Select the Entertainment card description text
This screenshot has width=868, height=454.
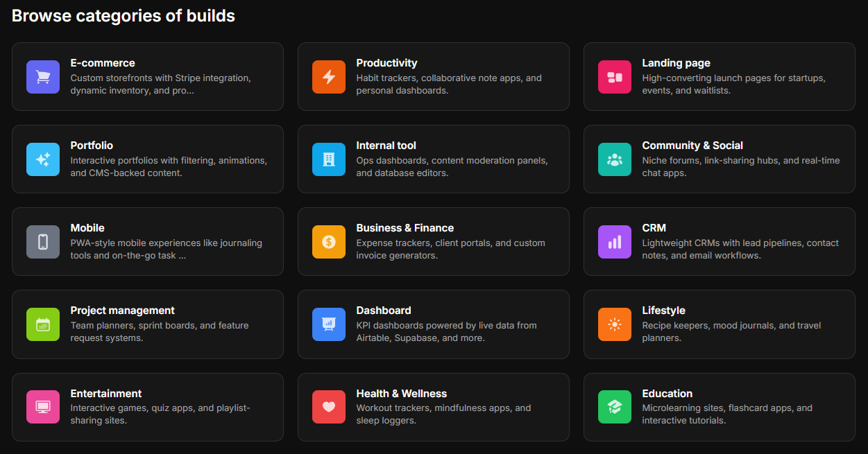click(x=160, y=414)
